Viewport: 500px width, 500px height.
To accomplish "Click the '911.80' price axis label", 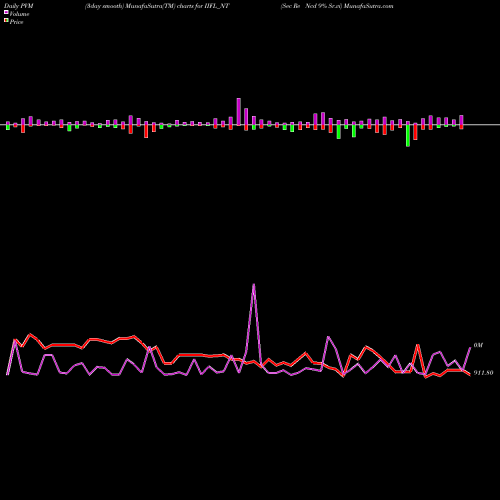I will (x=483, y=373).
